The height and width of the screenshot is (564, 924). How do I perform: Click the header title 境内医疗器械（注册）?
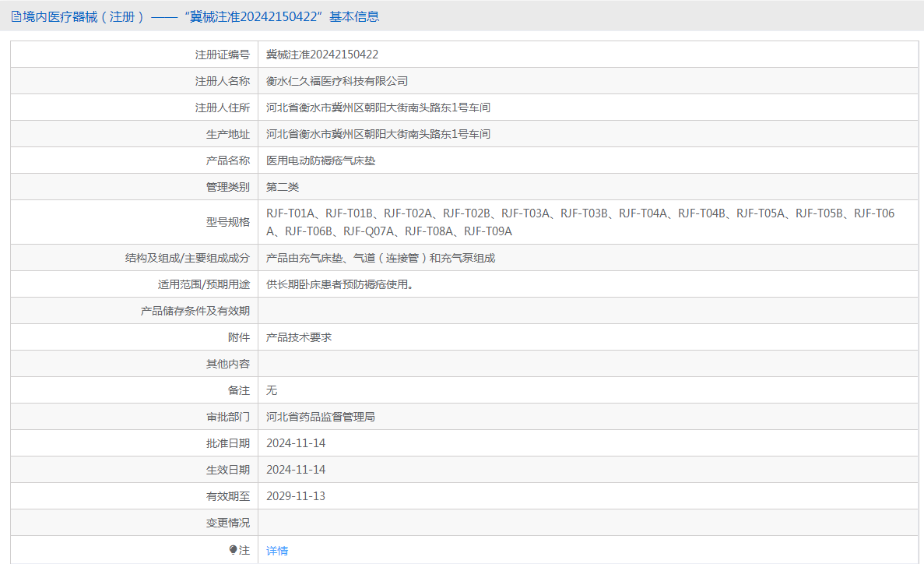coord(83,17)
